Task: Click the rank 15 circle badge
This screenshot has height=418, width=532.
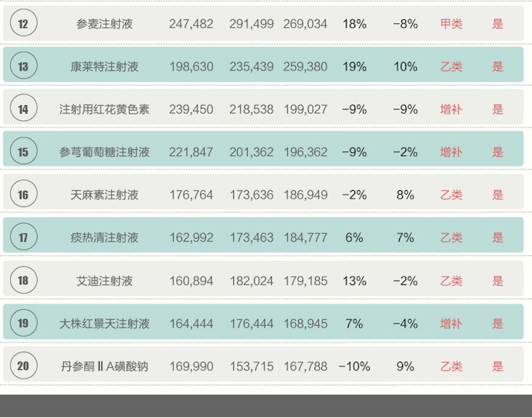Action: pyautogui.click(x=23, y=152)
